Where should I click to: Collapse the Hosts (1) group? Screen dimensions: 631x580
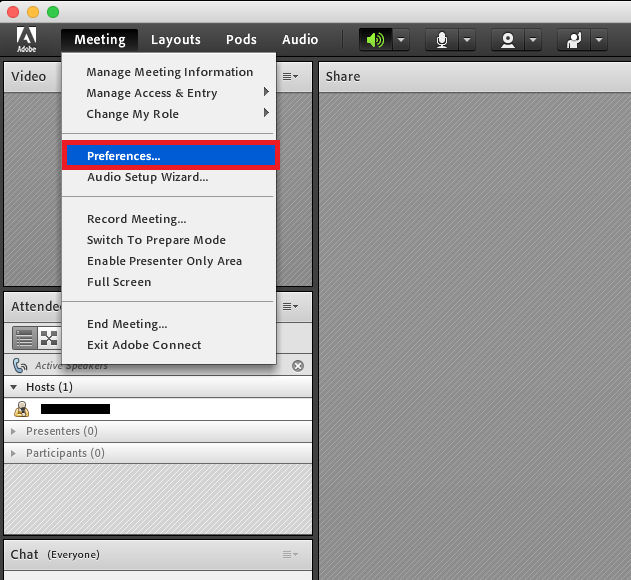click(14, 387)
